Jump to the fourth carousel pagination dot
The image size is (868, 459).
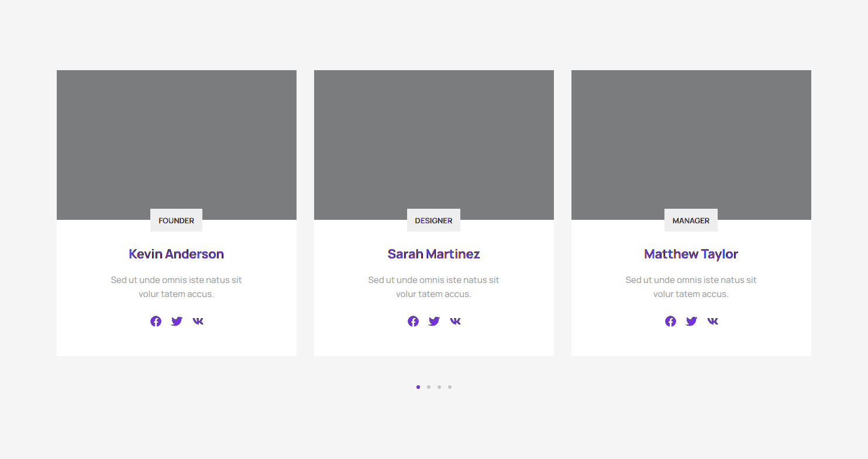click(450, 387)
